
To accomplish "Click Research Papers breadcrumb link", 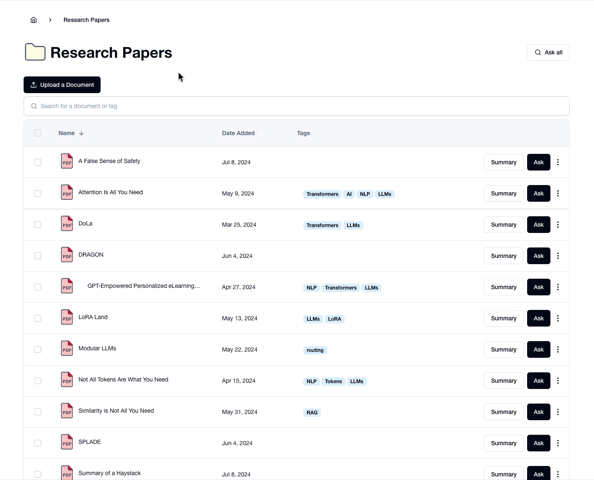I will (86, 20).
